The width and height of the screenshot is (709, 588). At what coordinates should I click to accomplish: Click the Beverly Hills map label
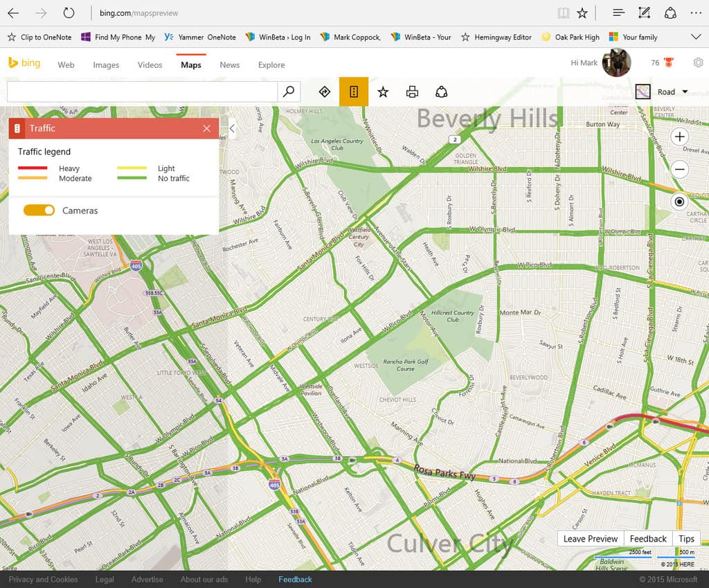coord(487,119)
